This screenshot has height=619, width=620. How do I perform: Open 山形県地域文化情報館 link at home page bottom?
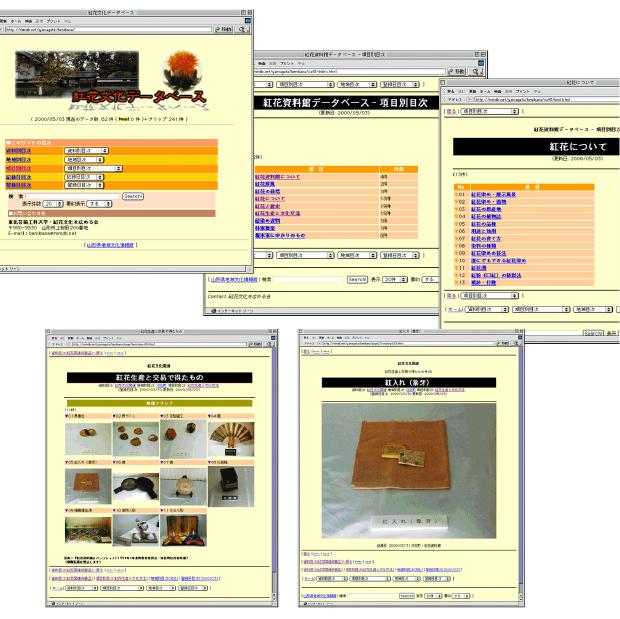point(110,245)
